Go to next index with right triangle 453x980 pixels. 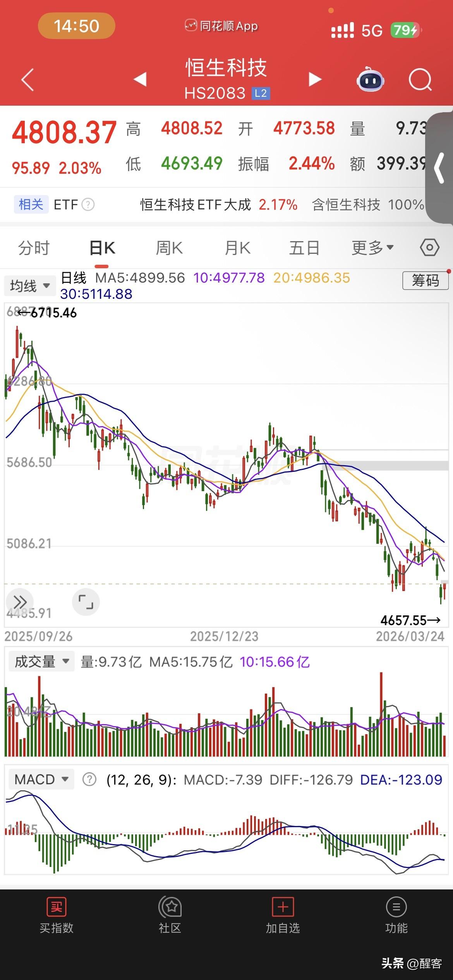(x=315, y=79)
